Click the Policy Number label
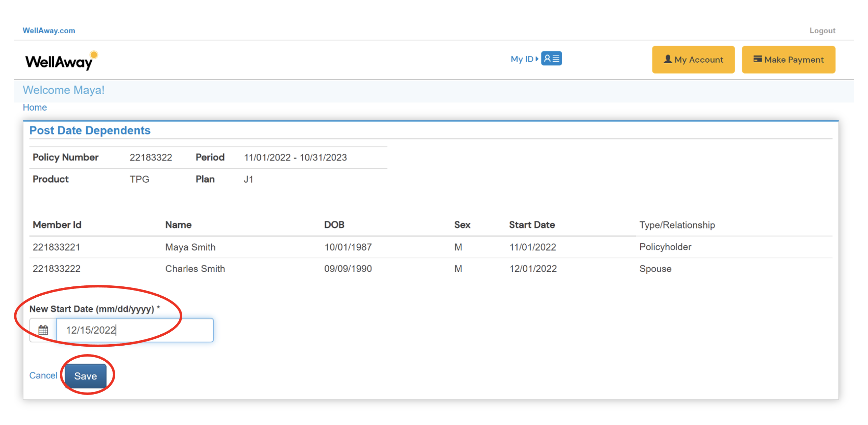 (65, 157)
